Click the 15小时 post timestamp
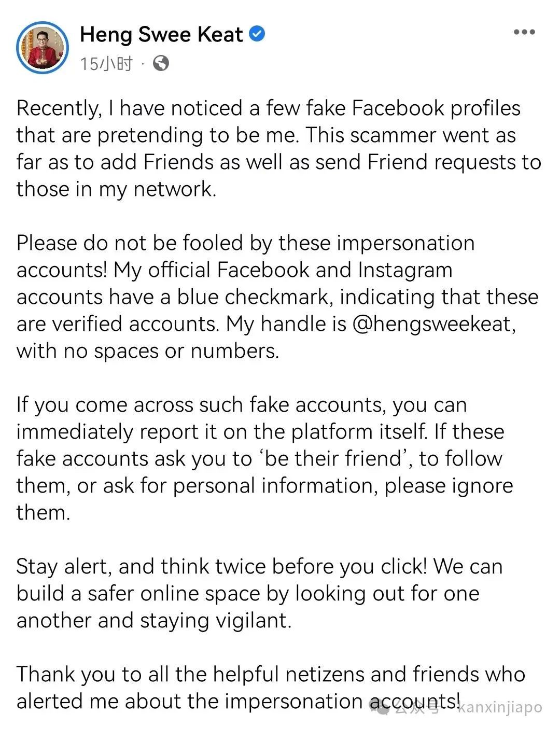The height and width of the screenshot is (729, 560). click(106, 64)
